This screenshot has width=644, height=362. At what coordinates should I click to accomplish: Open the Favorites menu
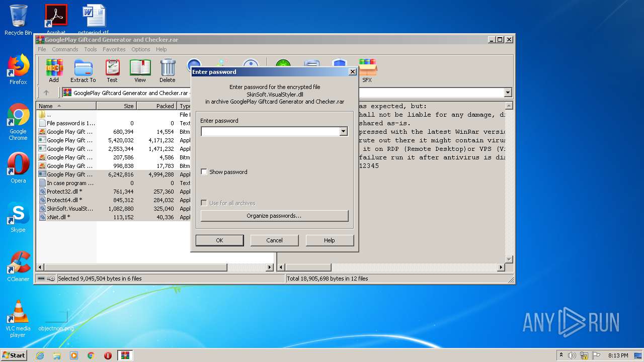click(114, 49)
